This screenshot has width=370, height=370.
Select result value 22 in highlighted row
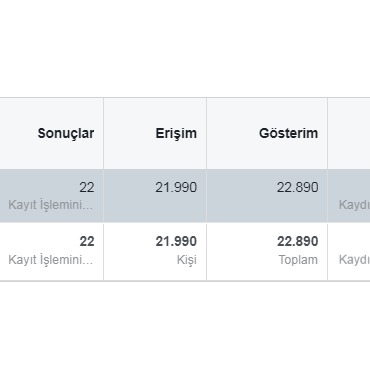click(x=87, y=187)
